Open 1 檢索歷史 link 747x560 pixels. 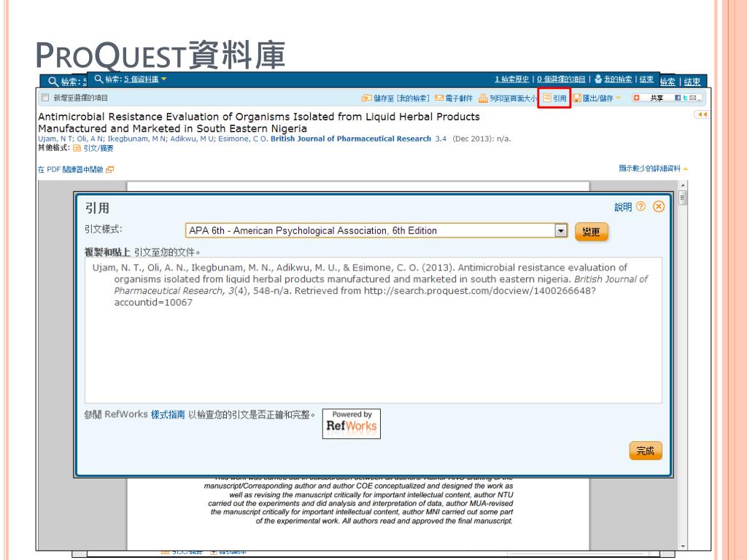[511, 79]
